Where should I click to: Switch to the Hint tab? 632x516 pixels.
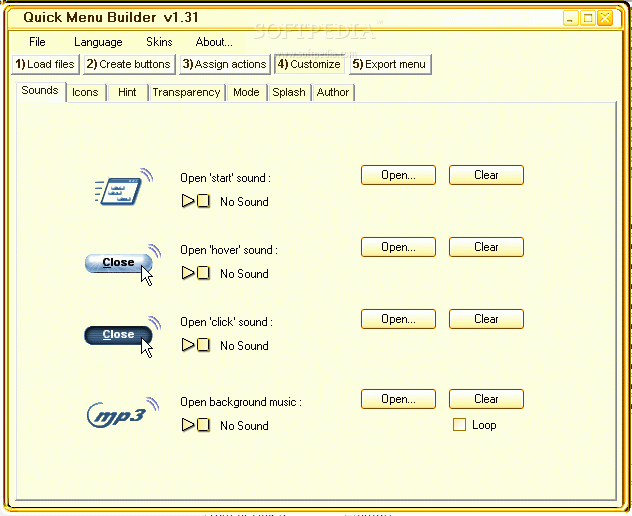[127, 92]
